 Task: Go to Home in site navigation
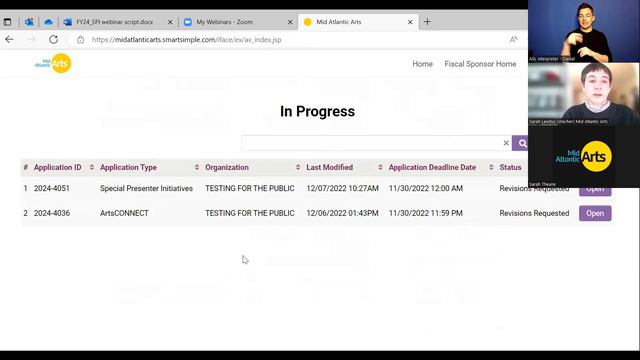point(422,64)
